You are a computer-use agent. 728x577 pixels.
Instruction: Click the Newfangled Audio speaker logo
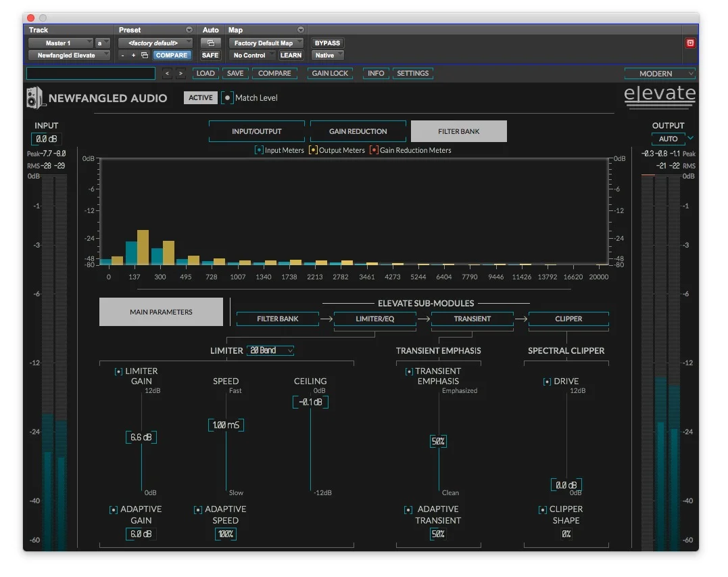(x=35, y=97)
